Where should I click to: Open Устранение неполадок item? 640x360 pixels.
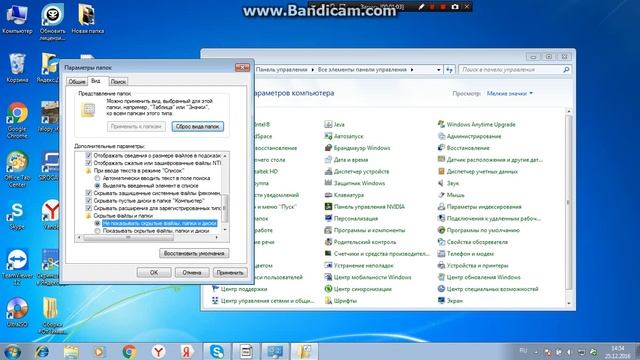click(x=359, y=266)
